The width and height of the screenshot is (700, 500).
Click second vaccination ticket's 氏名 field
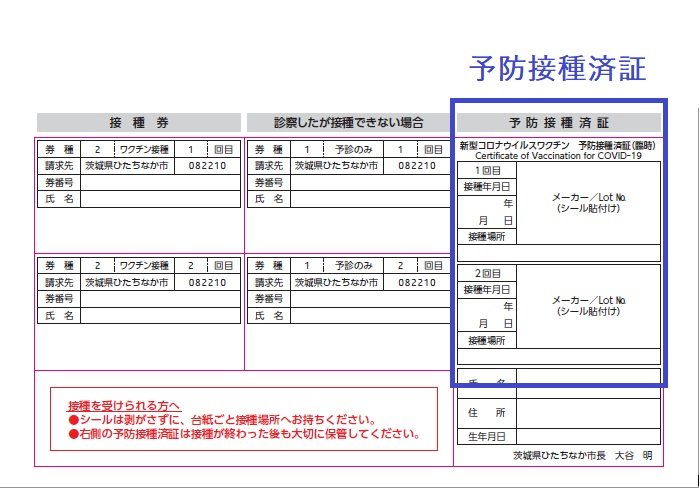[160, 316]
